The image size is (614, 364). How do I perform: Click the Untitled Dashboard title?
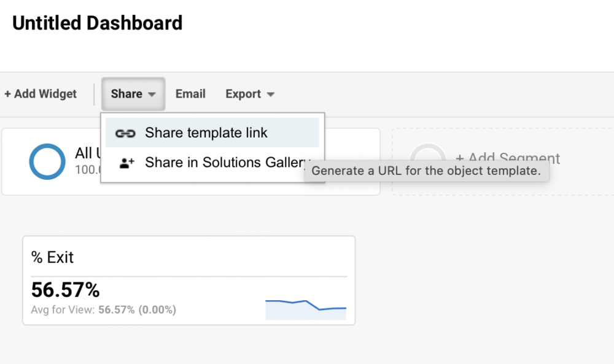coord(98,23)
